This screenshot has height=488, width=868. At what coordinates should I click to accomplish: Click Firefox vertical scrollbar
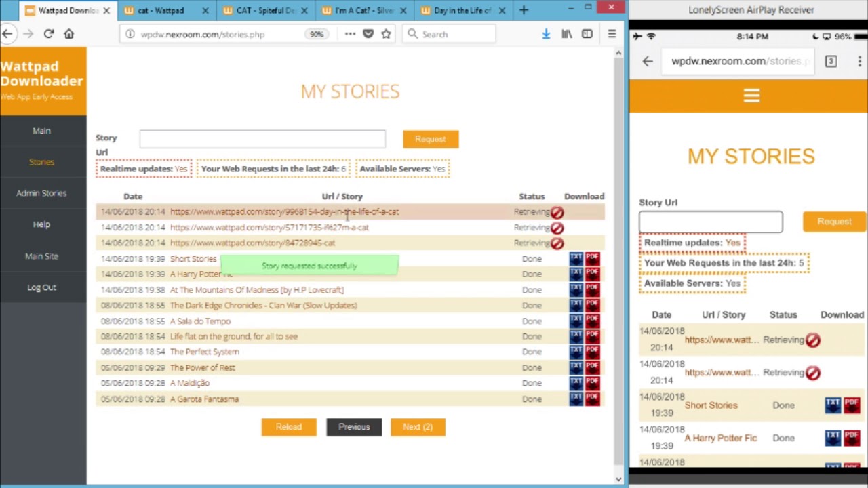[x=618, y=261]
